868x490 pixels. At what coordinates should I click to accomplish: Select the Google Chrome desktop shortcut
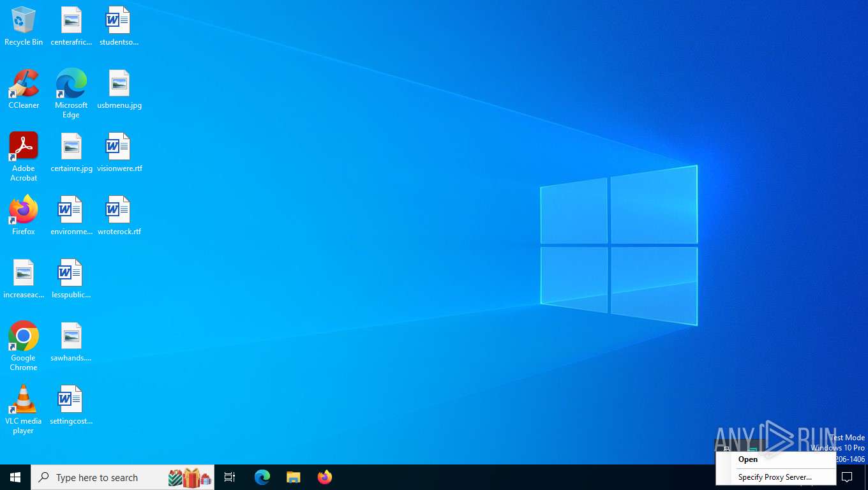24,346
